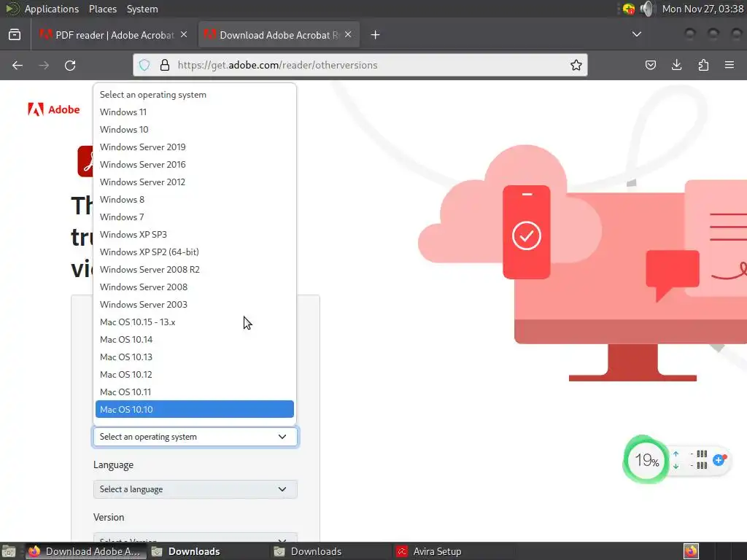Switch to Download Adobe Acrobat Reader tab
The image size is (747, 560).
[x=279, y=35]
